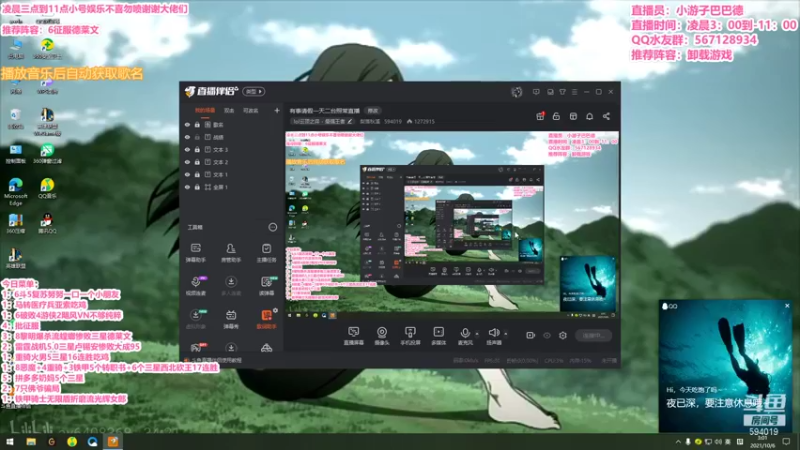The width and height of the screenshot is (800, 450).
Task: Click the QQ diver popup image
Action: tap(726, 366)
